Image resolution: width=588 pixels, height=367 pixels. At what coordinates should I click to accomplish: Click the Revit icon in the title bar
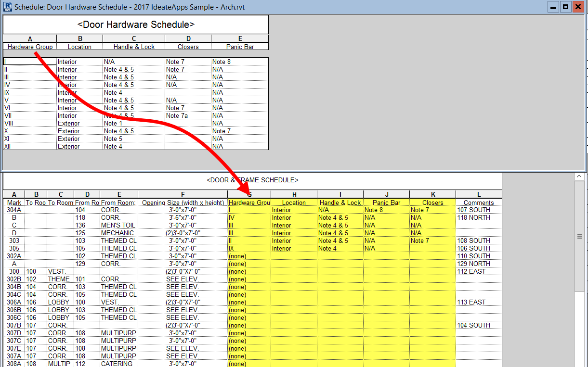(7, 7)
